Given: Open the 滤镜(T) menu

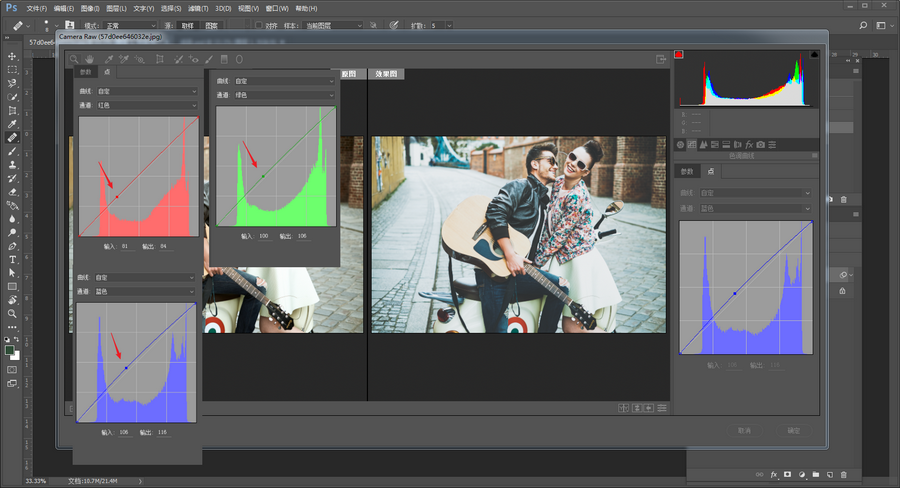Looking at the screenshot, I should [200, 8].
